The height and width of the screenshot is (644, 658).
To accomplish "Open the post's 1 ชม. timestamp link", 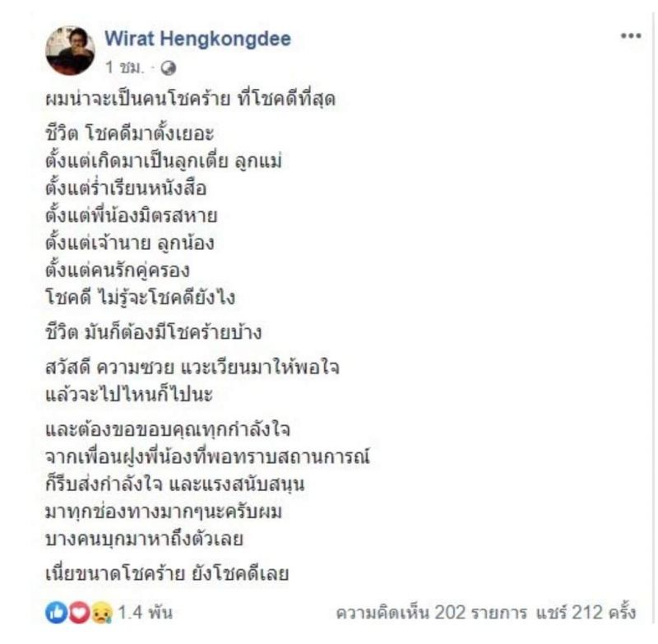I will tap(125, 67).
